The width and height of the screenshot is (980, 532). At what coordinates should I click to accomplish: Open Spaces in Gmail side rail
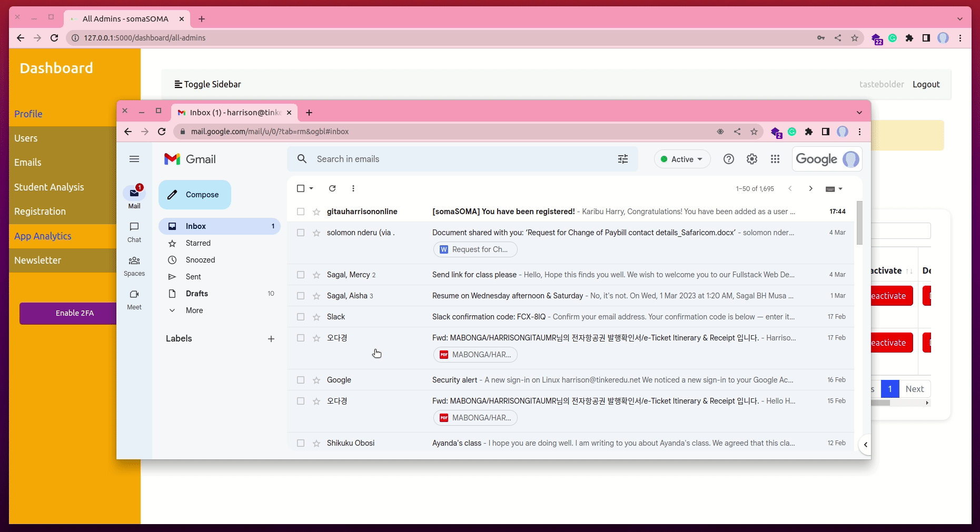point(134,266)
